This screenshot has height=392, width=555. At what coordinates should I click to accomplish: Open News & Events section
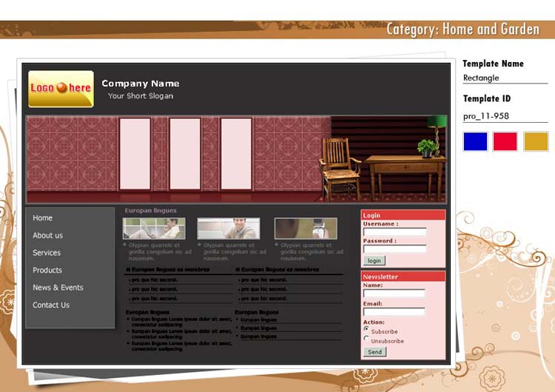[58, 288]
